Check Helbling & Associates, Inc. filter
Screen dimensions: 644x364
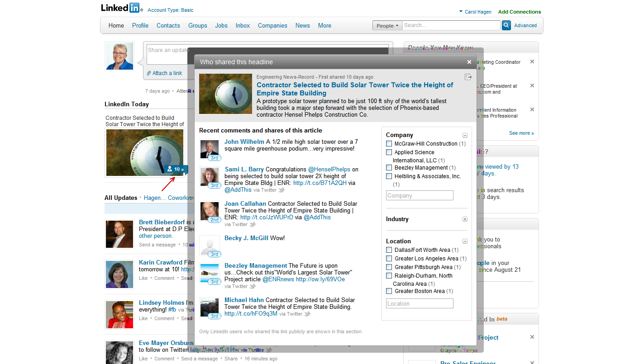click(x=389, y=176)
